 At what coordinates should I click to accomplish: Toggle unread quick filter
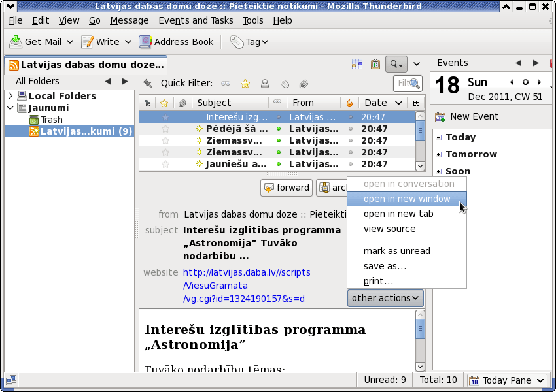coord(226,84)
